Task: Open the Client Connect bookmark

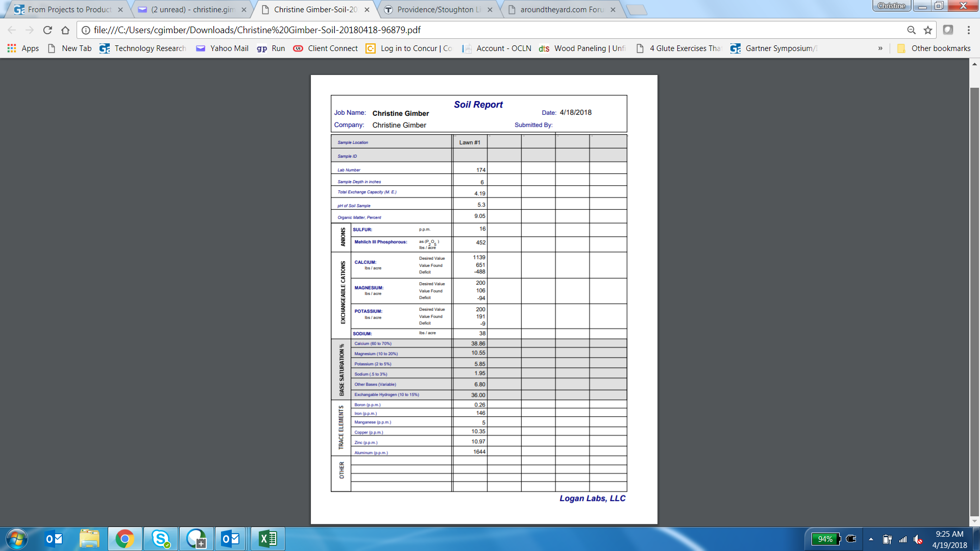Action: [x=326, y=48]
